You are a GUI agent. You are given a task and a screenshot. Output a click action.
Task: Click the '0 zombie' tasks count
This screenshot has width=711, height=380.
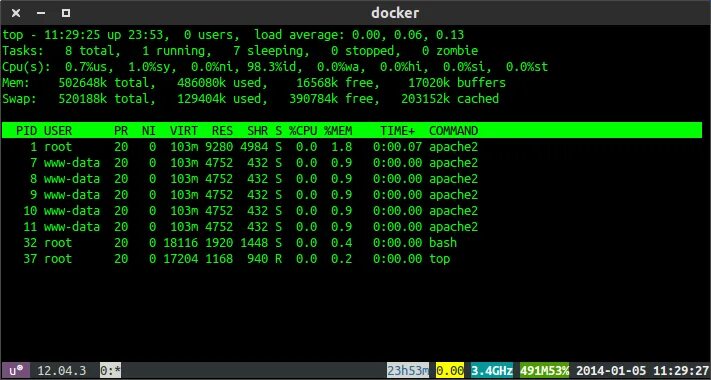(x=450, y=51)
